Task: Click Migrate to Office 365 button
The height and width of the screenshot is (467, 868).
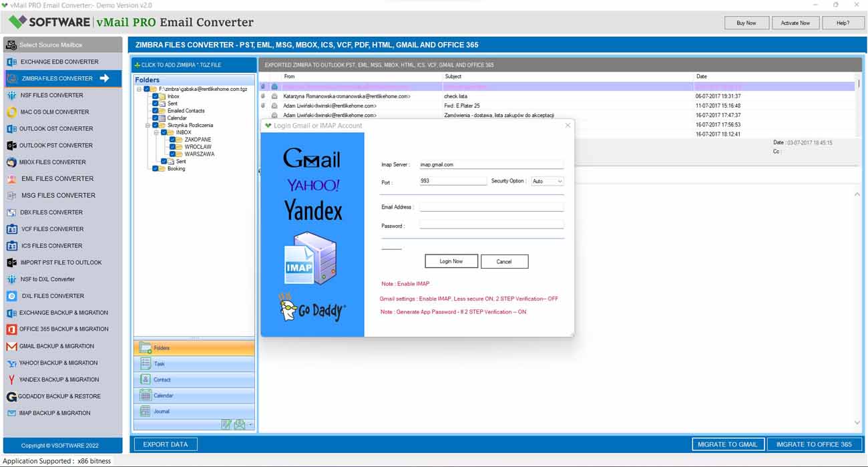Action: 814,444
